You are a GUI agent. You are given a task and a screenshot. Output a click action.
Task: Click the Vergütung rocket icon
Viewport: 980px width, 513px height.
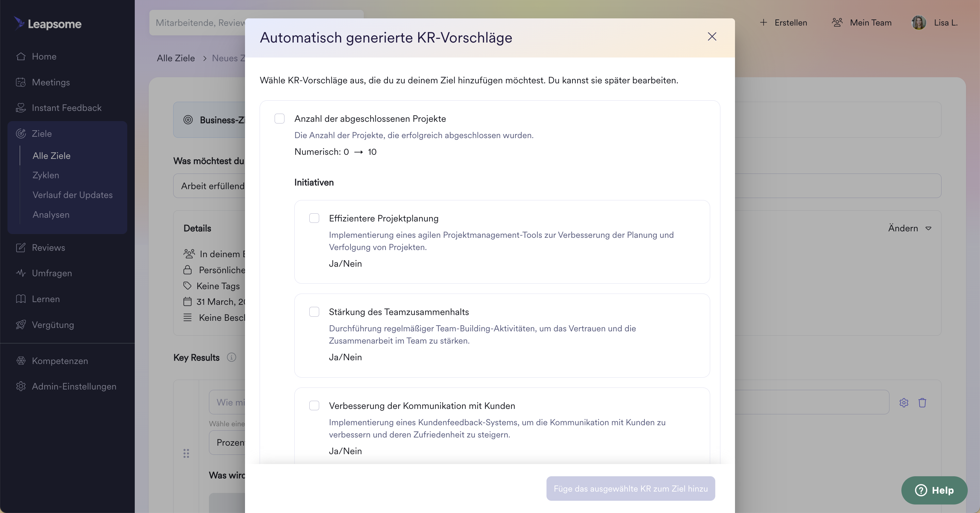point(21,325)
